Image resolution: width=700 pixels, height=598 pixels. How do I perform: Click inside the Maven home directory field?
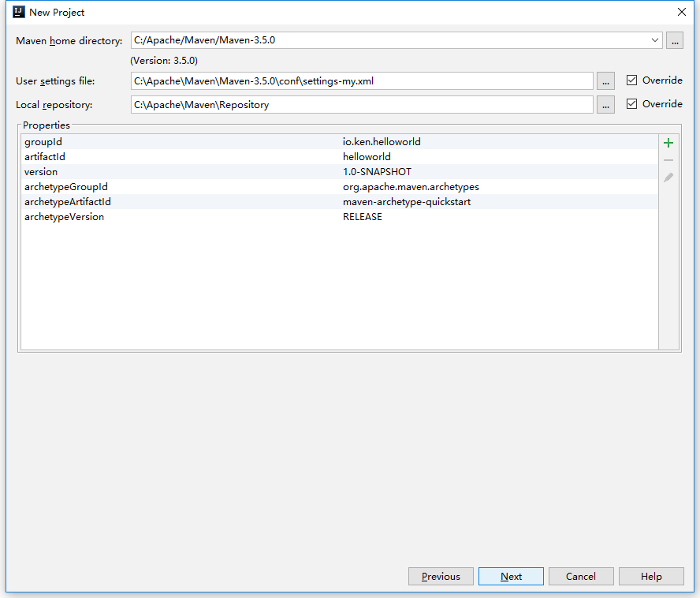[x=355, y=39]
